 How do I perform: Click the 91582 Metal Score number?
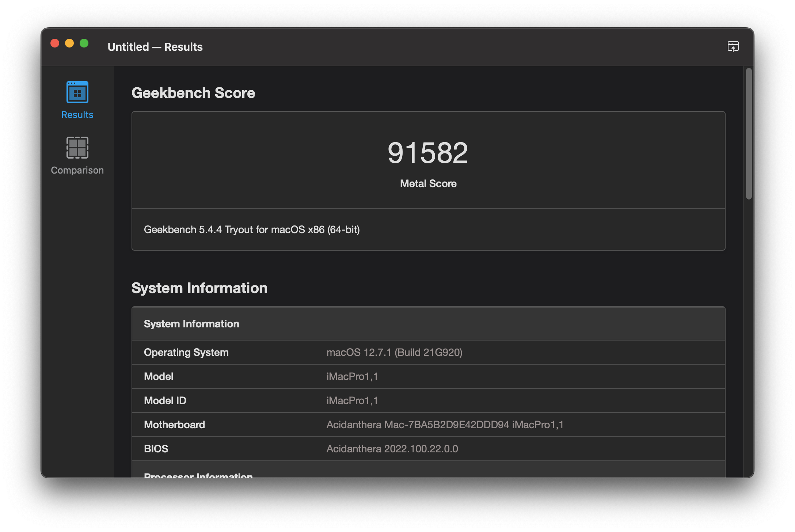(x=427, y=153)
